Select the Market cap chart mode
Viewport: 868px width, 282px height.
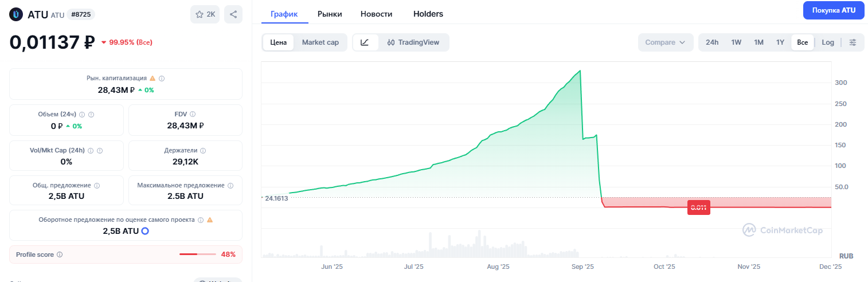coord(320,42)
